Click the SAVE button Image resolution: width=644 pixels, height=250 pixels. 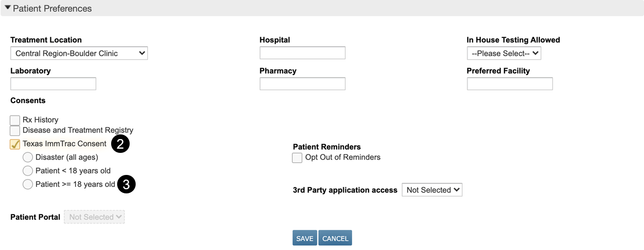coord(304,238)
